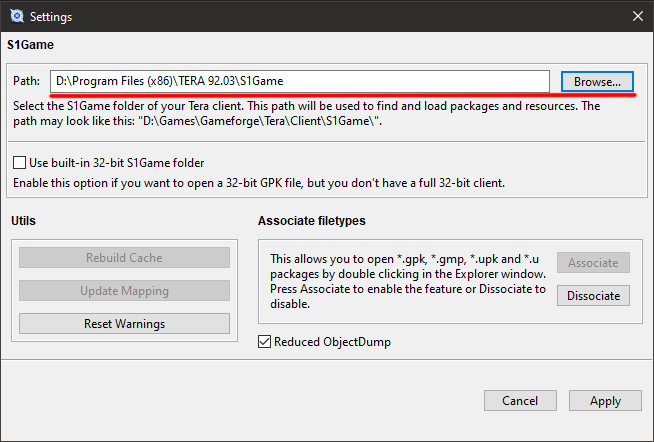The width and height of the screenshot is (654, 442).
Task: Click the 'Utils' section heading
Action: 23,221
